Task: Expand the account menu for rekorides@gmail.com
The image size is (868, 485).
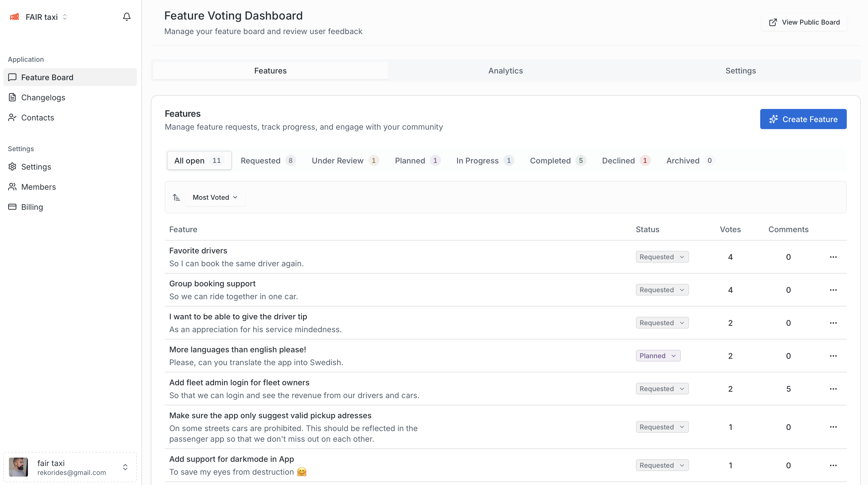Action: point(125,467)
